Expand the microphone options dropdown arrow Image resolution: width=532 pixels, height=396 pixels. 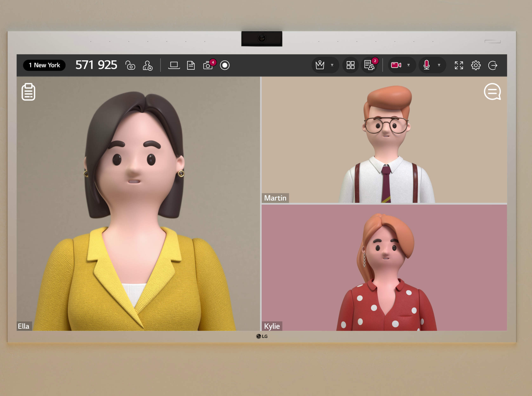pos(439,65)
